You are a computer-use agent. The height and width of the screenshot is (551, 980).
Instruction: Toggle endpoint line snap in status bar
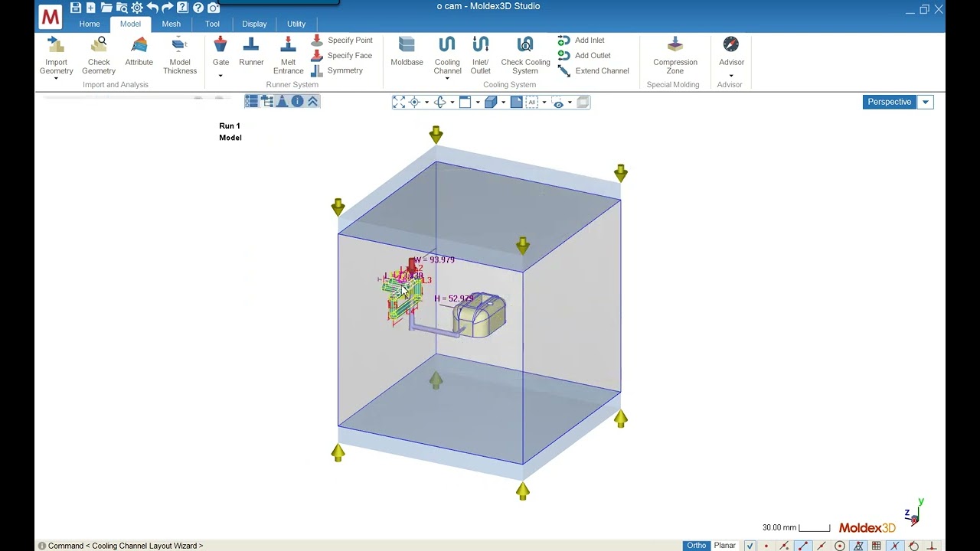pyautogui.click(x=802, y=546)
